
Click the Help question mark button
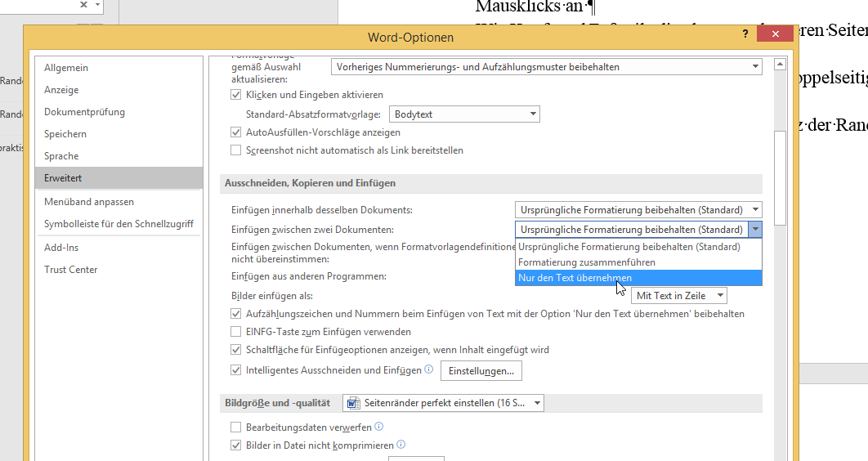click(745, 34)
